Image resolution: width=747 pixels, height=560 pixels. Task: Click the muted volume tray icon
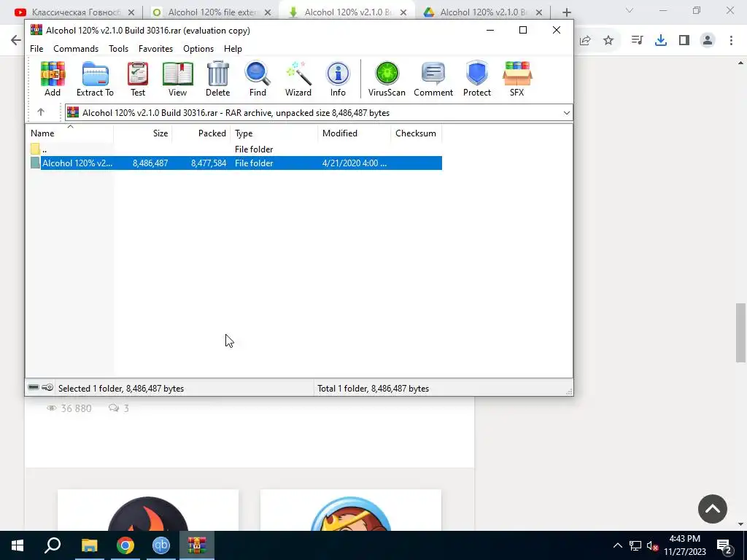point(653,546)
